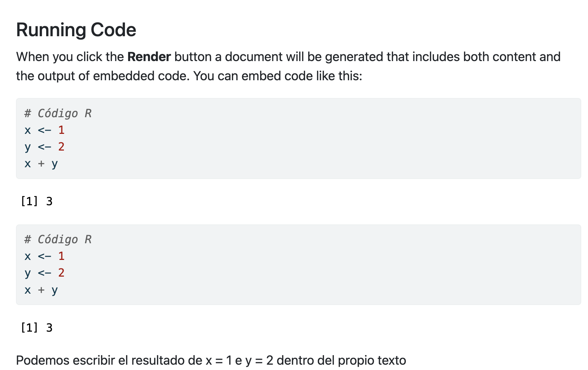The width and height of the screenshot is (588, 370).
Task: Click "x + y" line in first code block
Action: (x=41, y=164)
